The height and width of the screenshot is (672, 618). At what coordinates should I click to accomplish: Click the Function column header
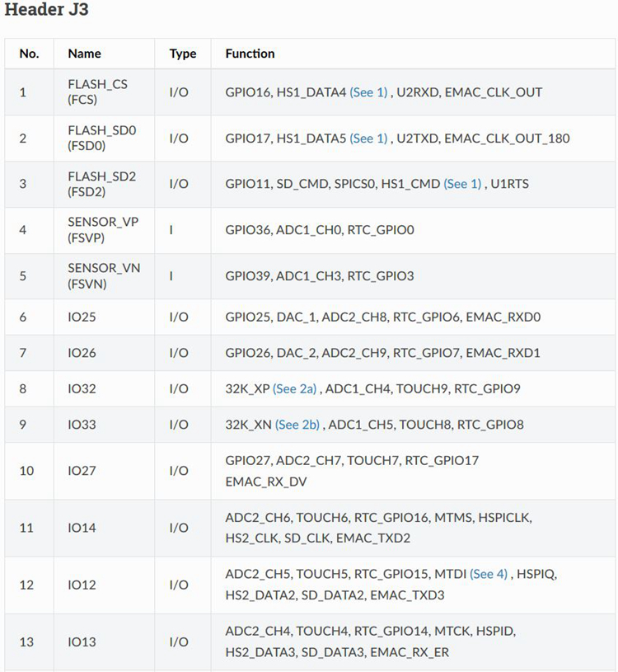(250, 54)
